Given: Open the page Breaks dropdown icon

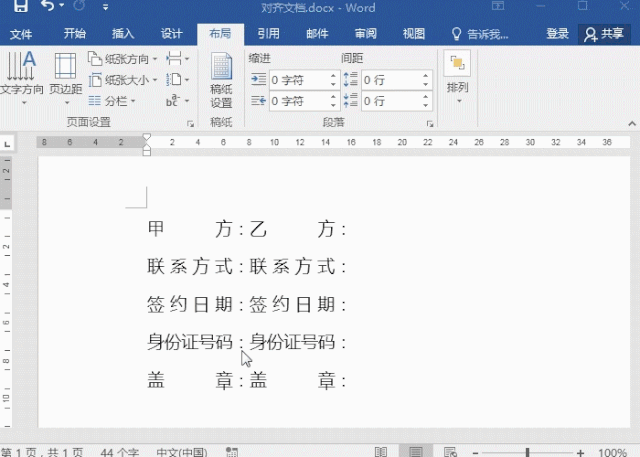Looking at the screenshot, I should [178, 59].
